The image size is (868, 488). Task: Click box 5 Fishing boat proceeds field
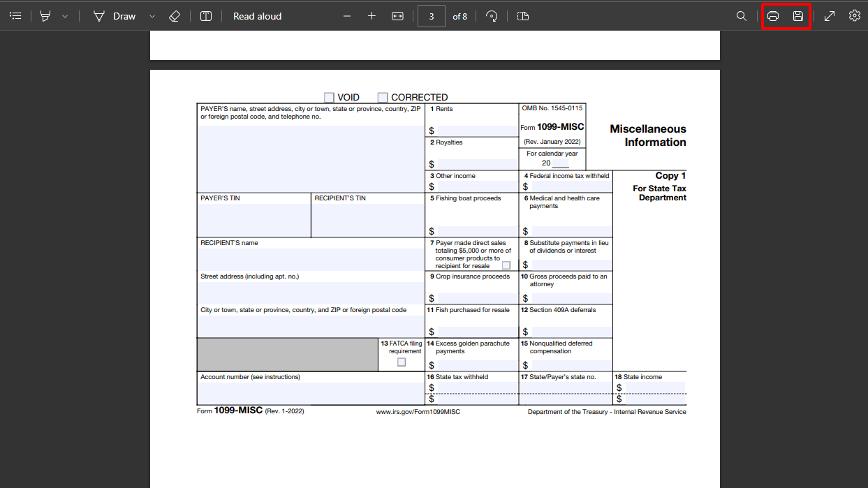[x=477, y=231]
